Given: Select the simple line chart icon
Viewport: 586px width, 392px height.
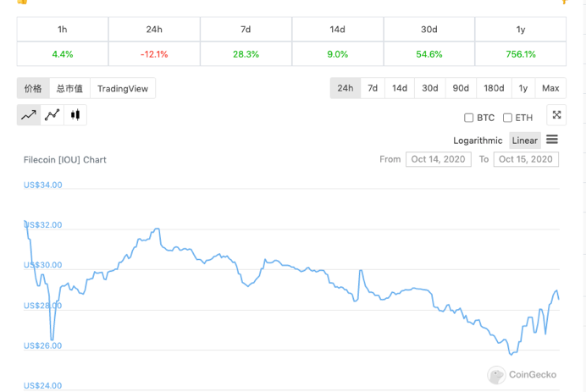Looking at the screenshot, I should tap(29, 115).
